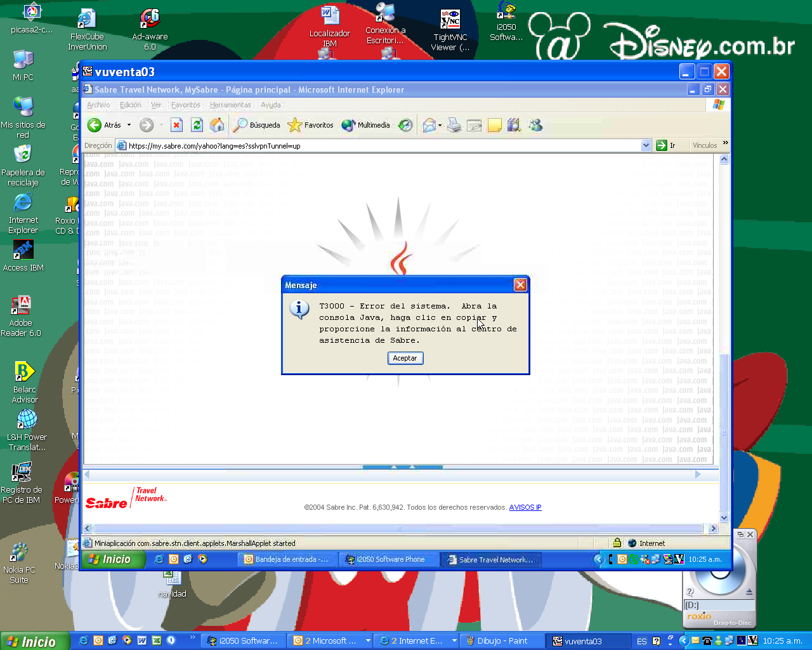812x650 pixels.
Task: Follow the AVISOS IP link
Action: [525, 507]
